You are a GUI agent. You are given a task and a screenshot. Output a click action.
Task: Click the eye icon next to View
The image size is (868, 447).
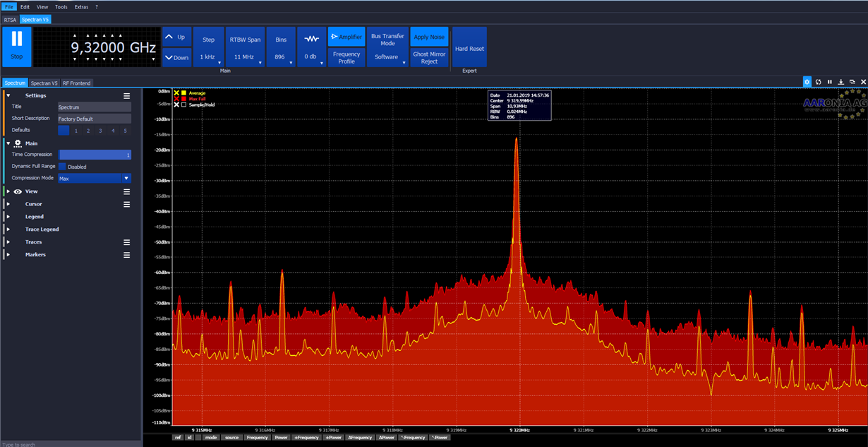[17, 191]
